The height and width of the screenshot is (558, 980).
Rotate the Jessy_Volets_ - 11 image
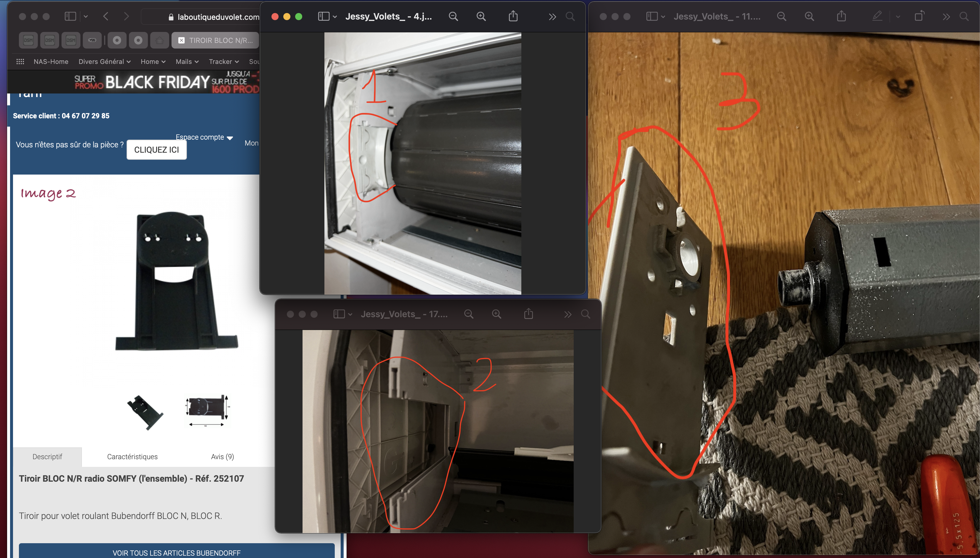click(919, 17)
